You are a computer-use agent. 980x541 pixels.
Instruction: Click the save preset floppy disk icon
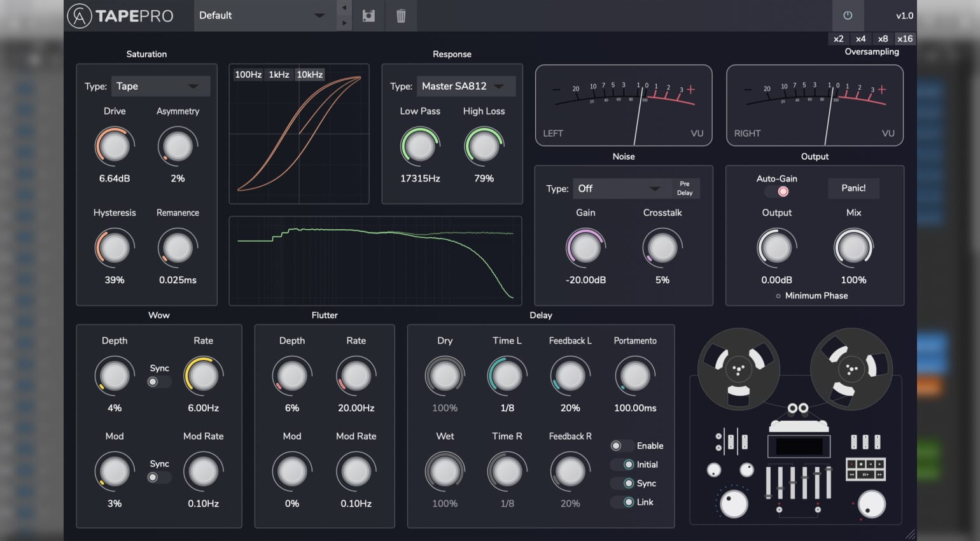click(368, 16)
